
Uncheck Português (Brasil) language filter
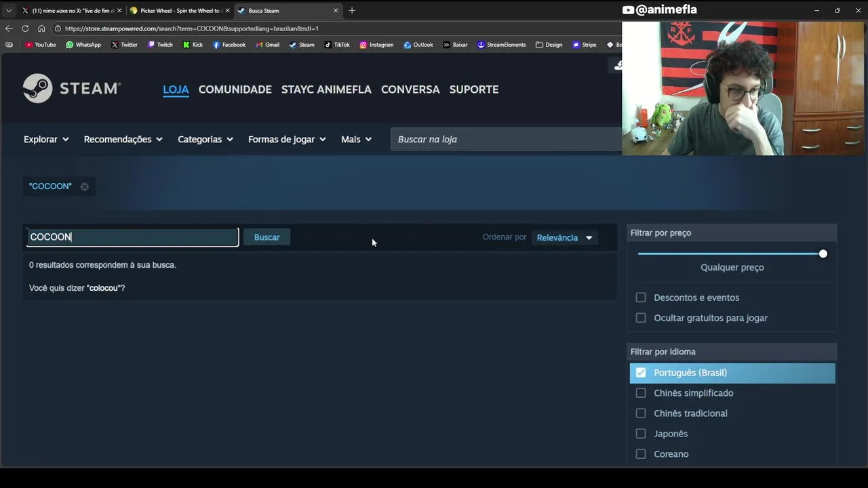(x=641, y=373)
